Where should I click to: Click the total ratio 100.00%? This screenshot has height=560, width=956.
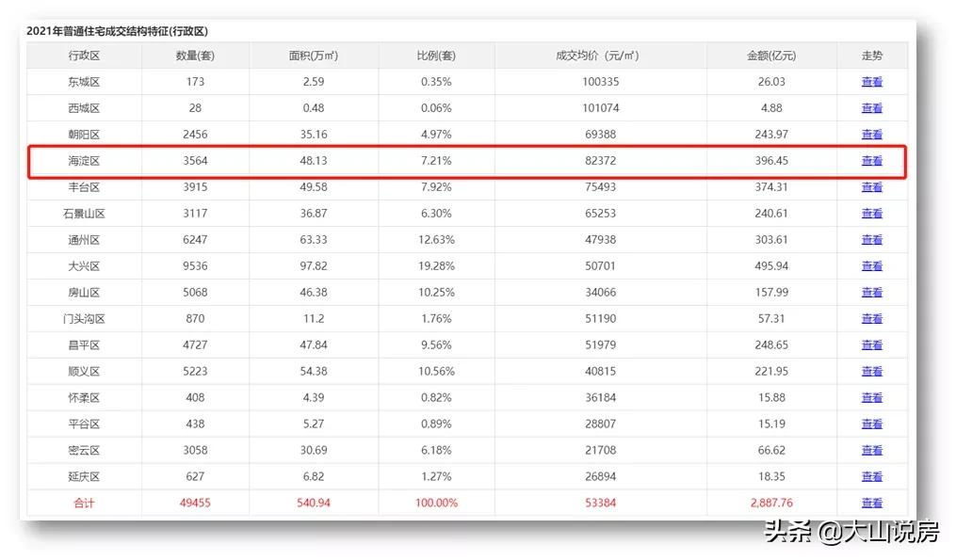point(436,503)
